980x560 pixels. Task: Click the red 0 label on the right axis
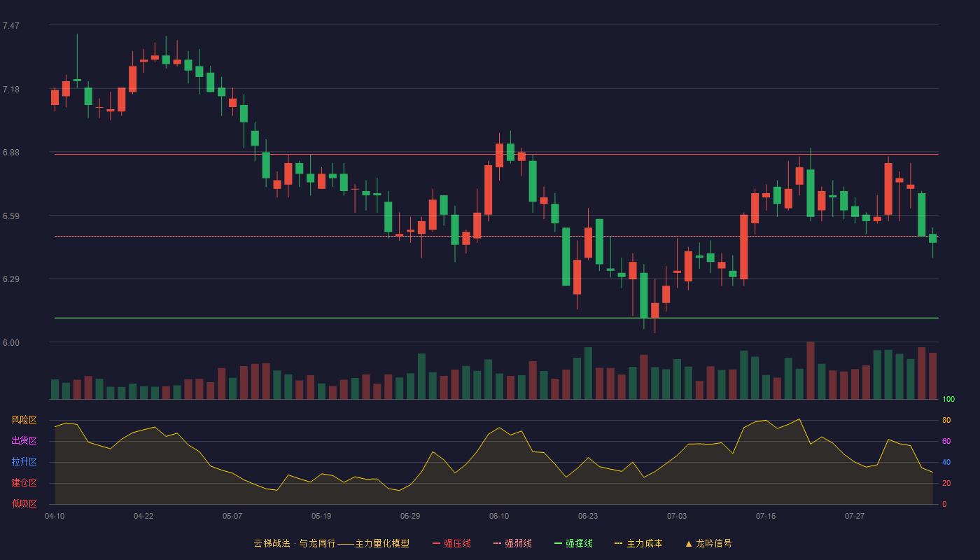click(944, 505)
